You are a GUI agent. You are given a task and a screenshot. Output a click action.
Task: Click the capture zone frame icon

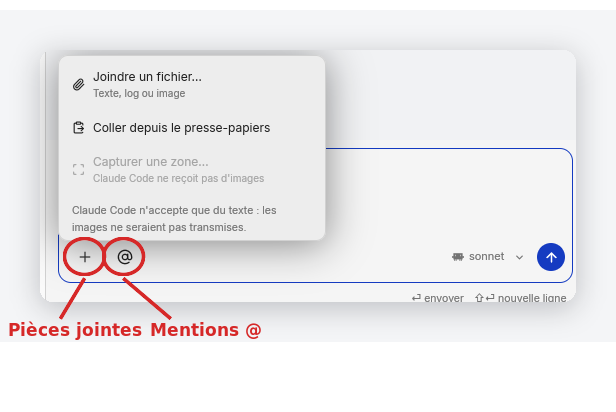pos(79,169)
